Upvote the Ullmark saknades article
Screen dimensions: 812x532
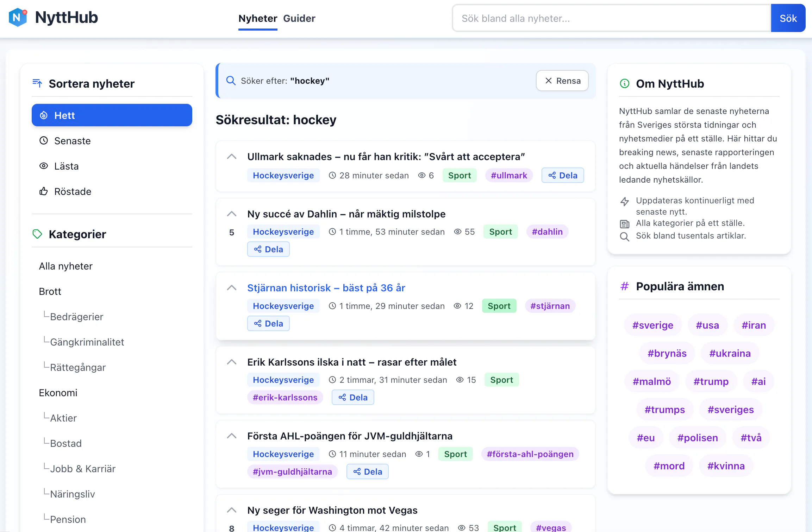coord(231,157)
